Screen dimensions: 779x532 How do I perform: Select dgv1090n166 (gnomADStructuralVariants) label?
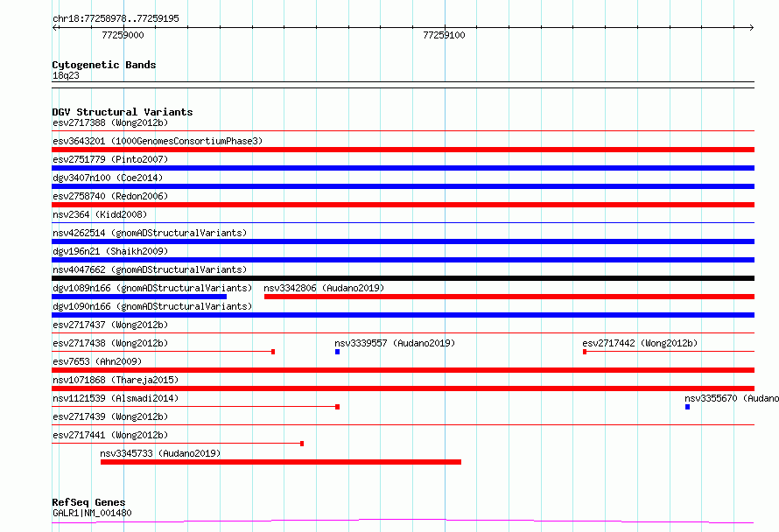[152, 306]
